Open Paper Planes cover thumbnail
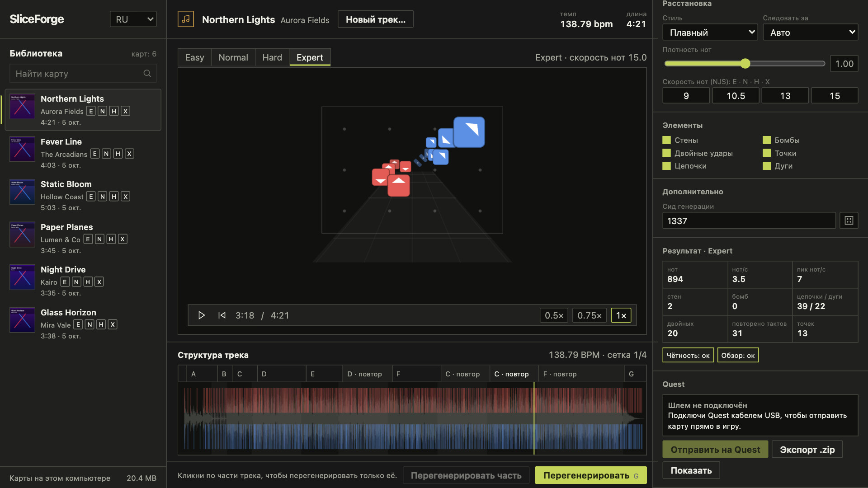Screen dimensions: 868x488 click(22, 235)
